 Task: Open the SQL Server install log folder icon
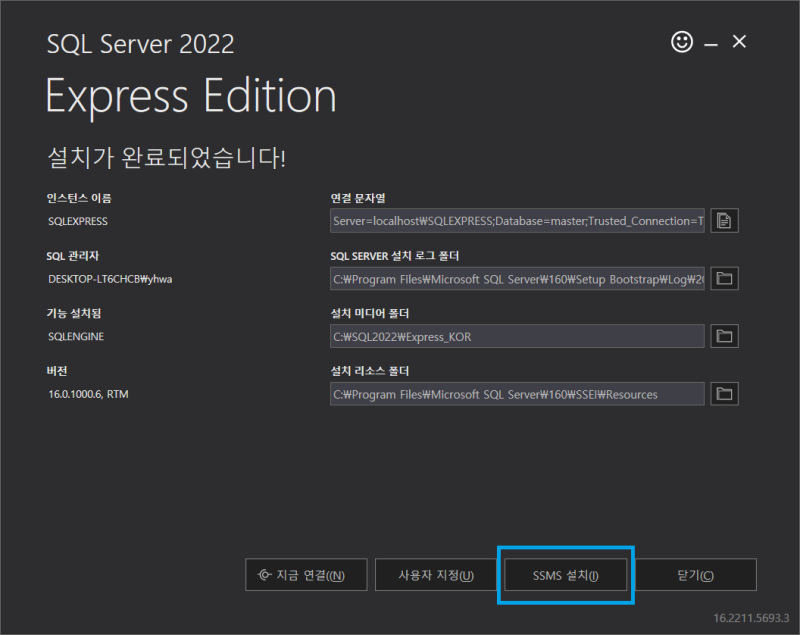tap(724, 279)
